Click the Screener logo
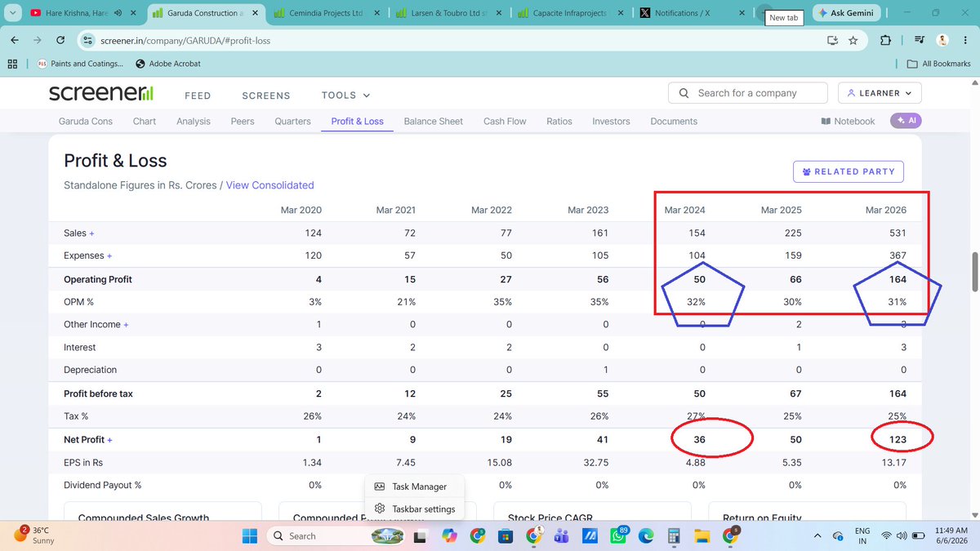Screen dimensions: 980x551 point(101,93)
